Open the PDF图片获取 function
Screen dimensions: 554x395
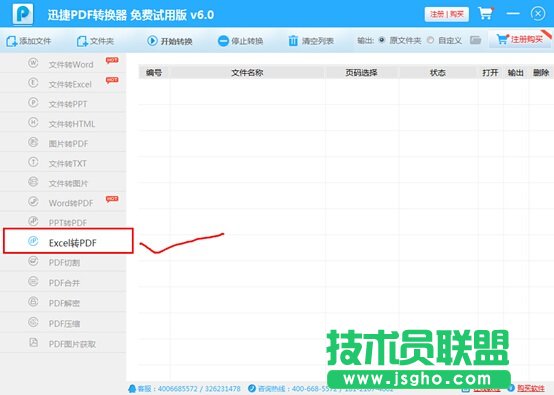63,343
